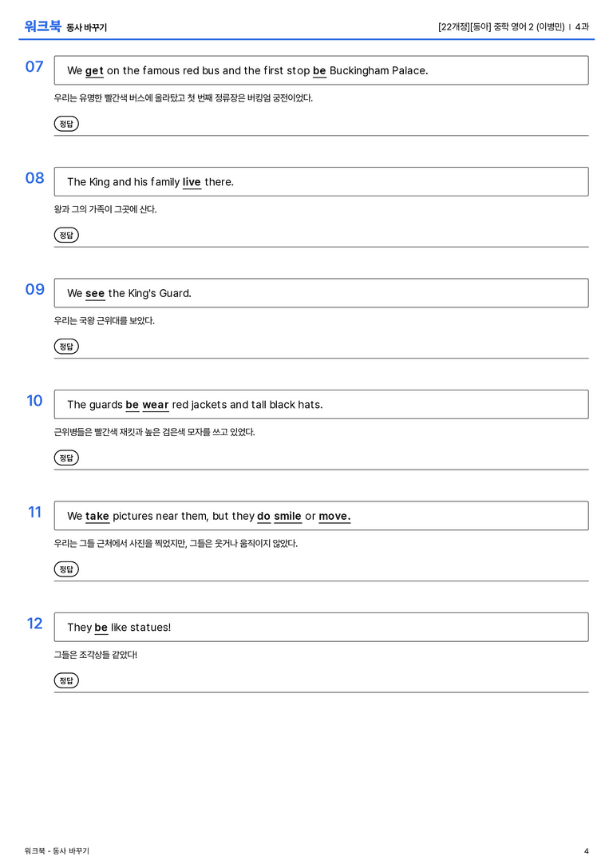Click the 정답 badge under question 12

[66, 680]
